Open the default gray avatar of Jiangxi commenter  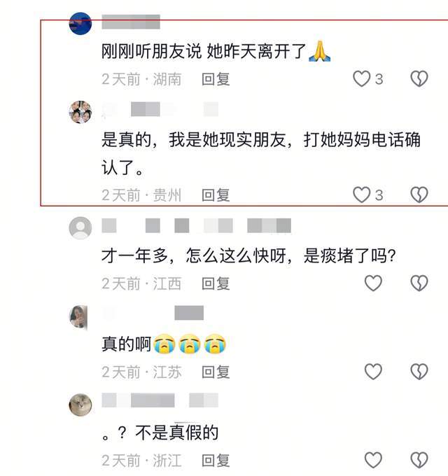[x=80, y=228]
